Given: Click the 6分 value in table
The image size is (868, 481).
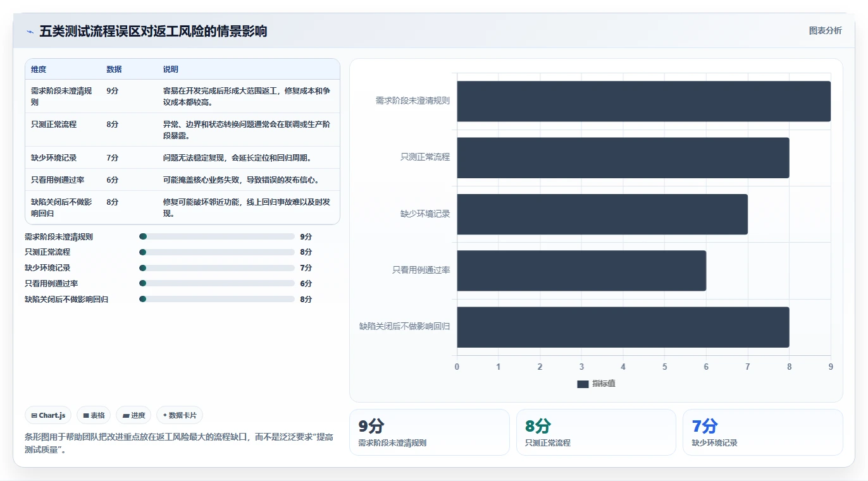Looking at the screenshot, I should pyautogui.click(x=113, y=180).
